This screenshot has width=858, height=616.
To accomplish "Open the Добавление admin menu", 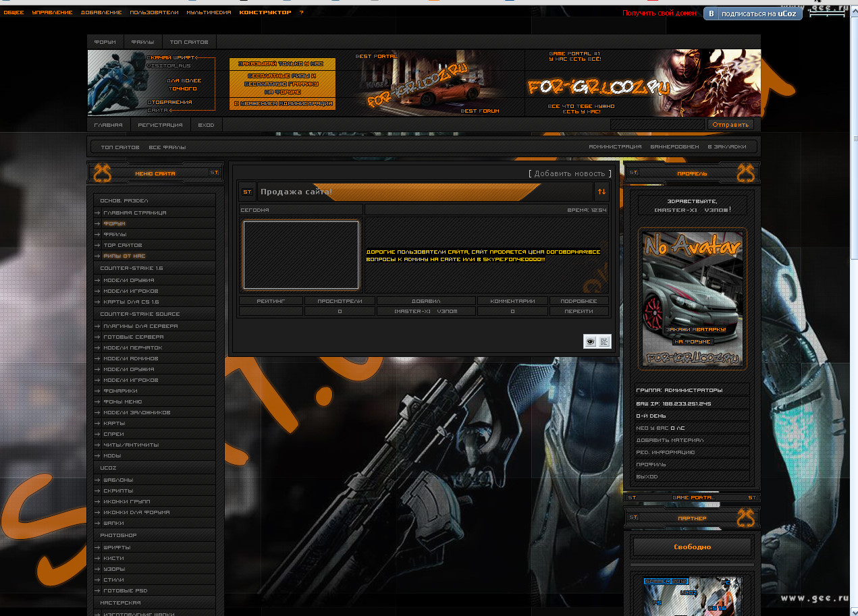I will [x=101, y=12].
